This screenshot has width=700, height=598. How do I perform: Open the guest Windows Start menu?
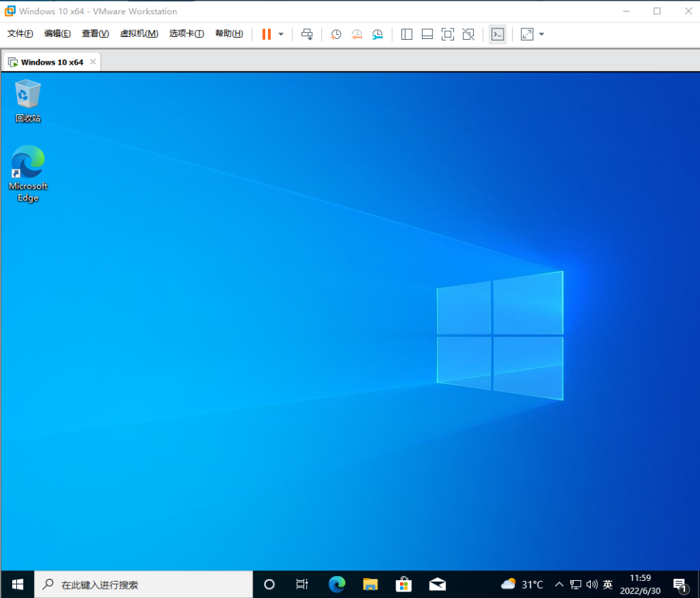pos(18,584)
